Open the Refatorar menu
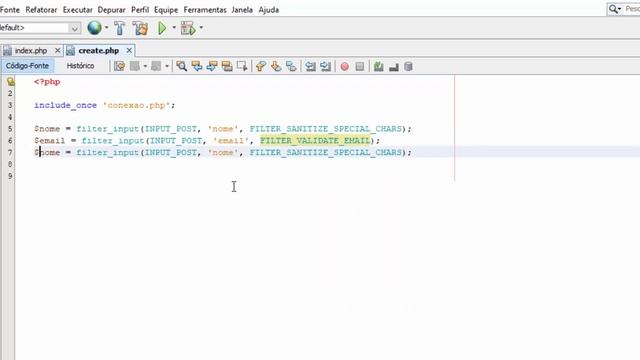This screenshot has height=360, width=640. [41, 9]
